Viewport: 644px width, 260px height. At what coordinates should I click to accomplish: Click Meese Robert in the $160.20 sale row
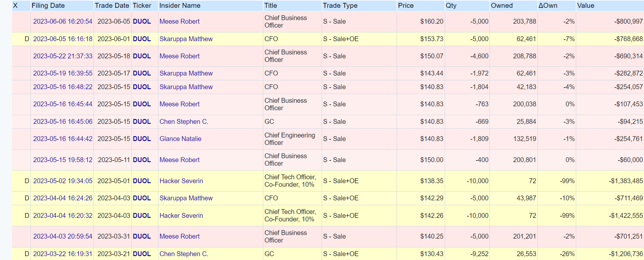point(180,21)
